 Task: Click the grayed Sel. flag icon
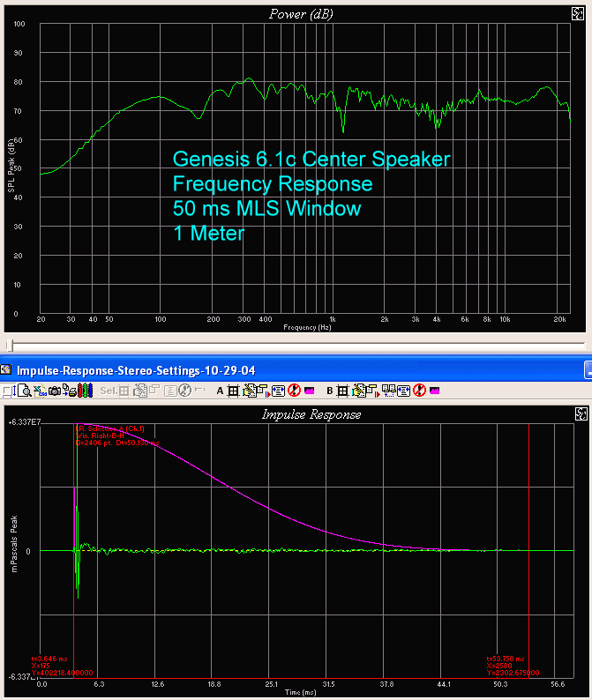(x=199, y=390)
